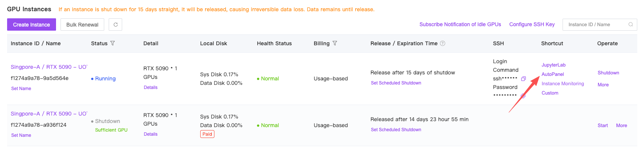Expand More options for the running instance

coord(603,85)
